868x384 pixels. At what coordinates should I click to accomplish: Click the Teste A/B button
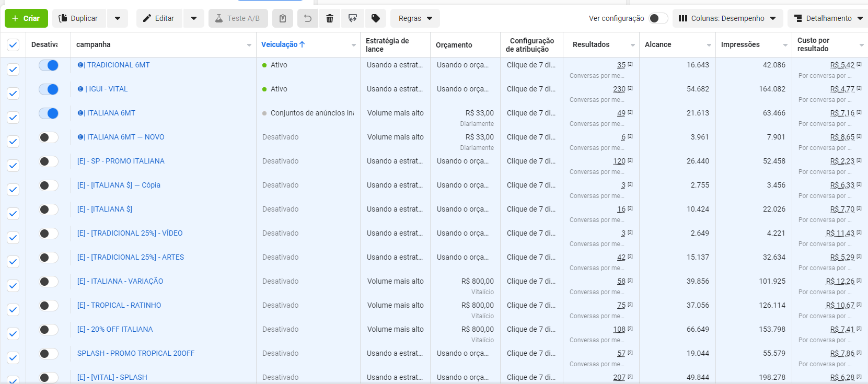click(238, 18)
